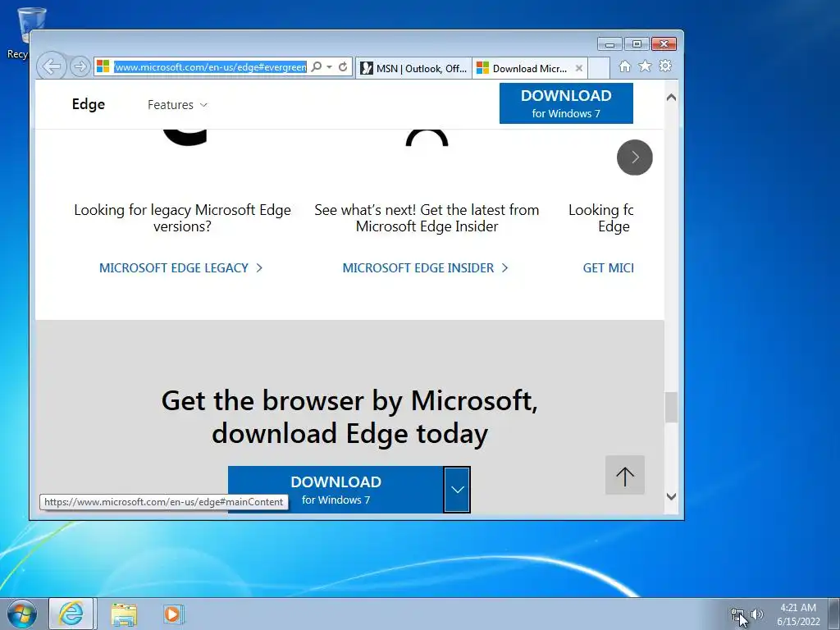
Task: Click the search magnifier icon in address bar
Action: [x=317, y=67]
